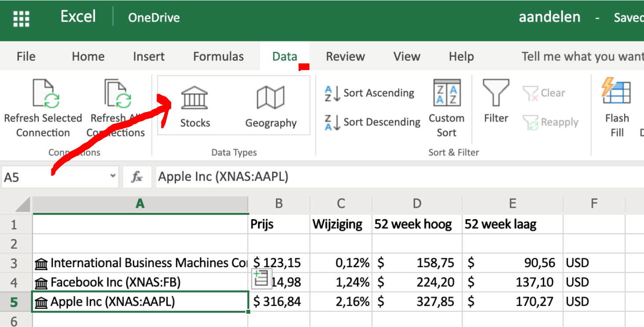Click the 0,12% change cell
This screenshot has height=327, width=644.
(341, 263)
